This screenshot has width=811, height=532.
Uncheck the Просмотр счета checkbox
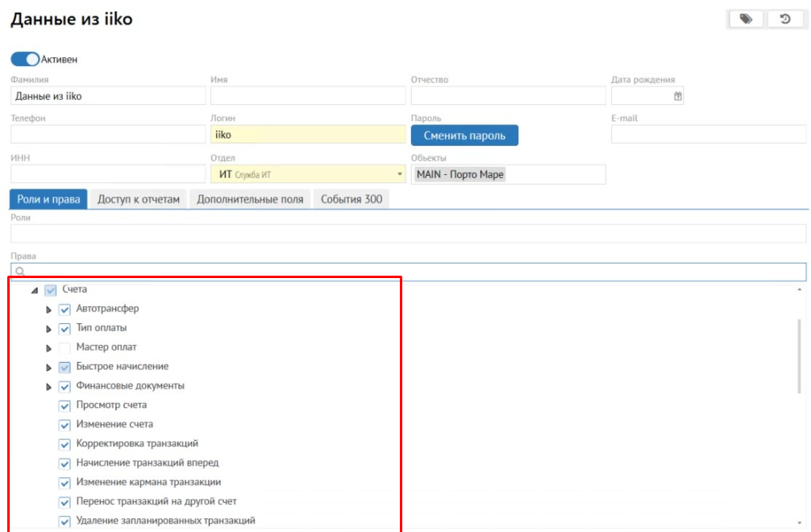click(64, 405)
